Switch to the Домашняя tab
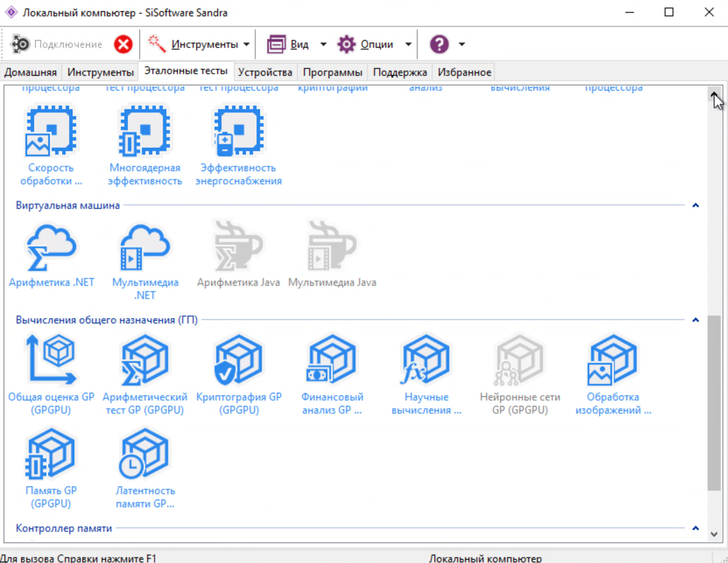728x563 pixels. point(30,72)
